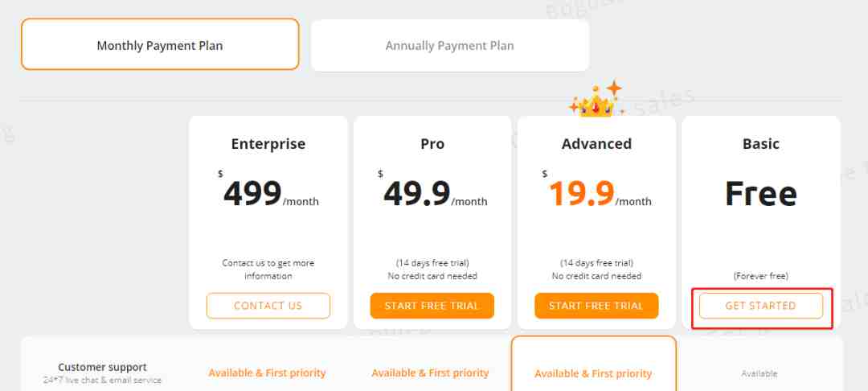Image resolution: width=868 pixels, height=391 pixels.
Task: Click the large Free price text
Action: 760,194
